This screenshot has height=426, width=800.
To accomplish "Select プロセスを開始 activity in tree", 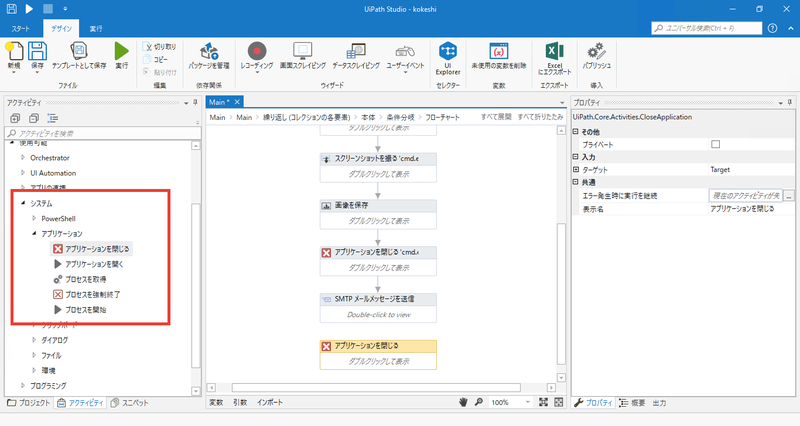I will point(80,310).
